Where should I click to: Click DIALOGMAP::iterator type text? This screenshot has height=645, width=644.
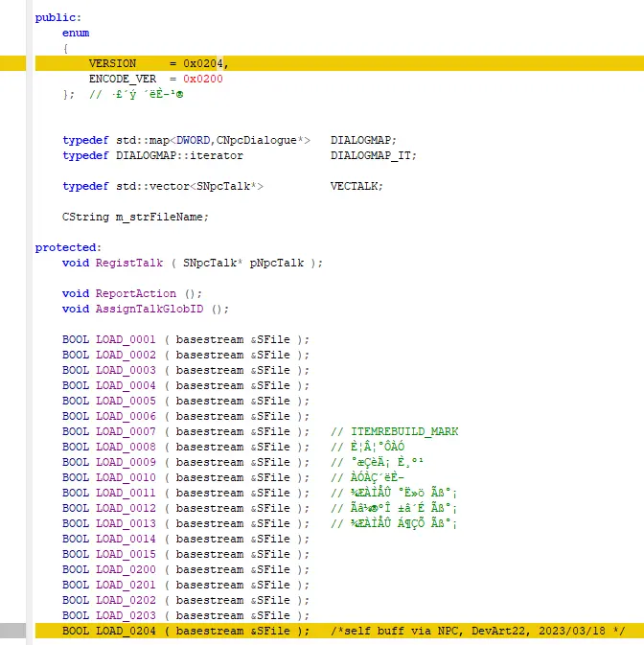coord(180,155)
